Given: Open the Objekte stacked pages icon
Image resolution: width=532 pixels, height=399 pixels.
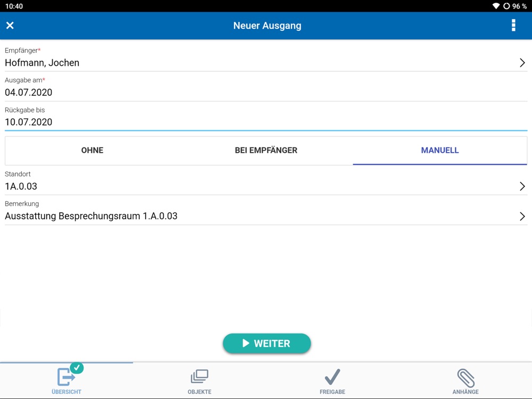Looking at the screenshot, I should (199, 376).
